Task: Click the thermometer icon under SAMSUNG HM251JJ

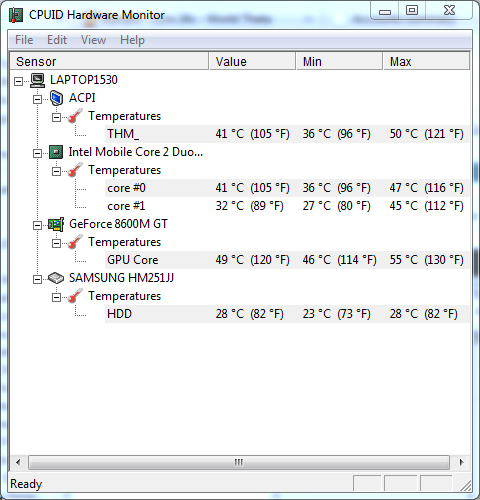Action: [x=75, y=296]
